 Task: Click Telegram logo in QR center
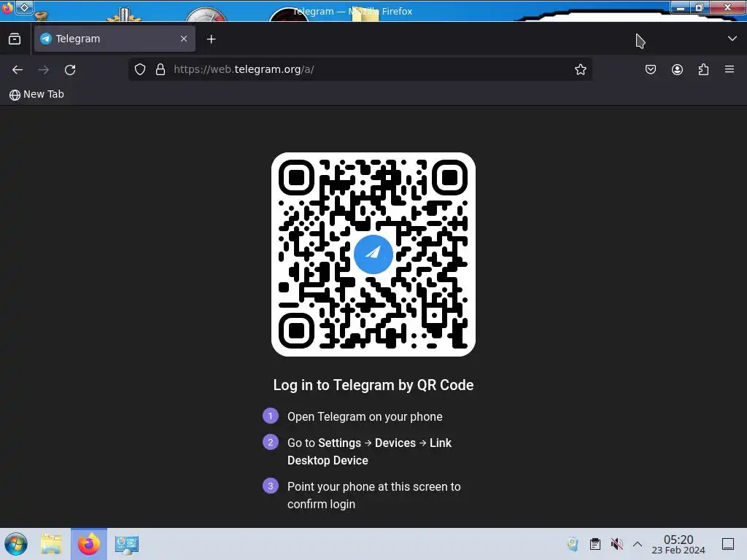click(373, 254)
